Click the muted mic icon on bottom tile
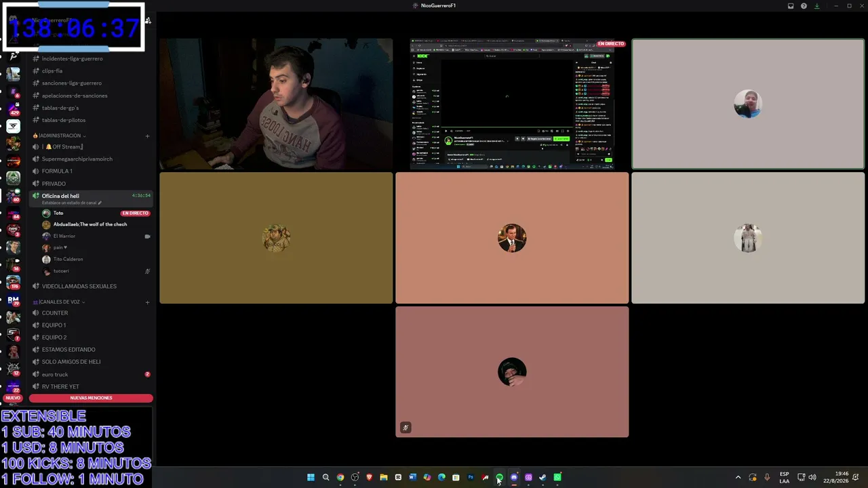The height and width of the screenshot is (488, 868). 406,428
